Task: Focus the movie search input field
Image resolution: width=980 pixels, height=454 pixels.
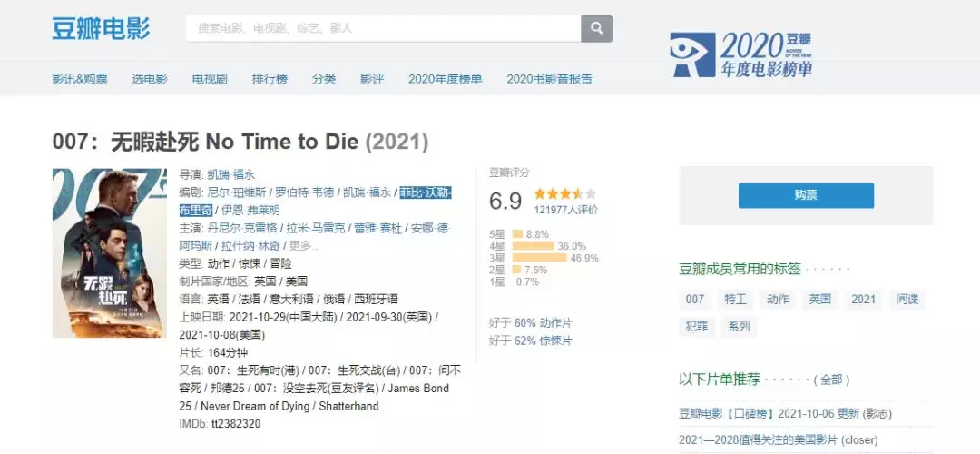Action: 384,29
